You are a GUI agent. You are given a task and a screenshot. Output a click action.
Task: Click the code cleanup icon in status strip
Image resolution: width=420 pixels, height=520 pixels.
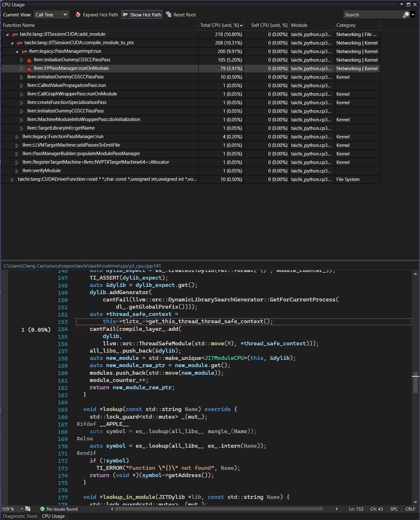click(x=28, y=509)
